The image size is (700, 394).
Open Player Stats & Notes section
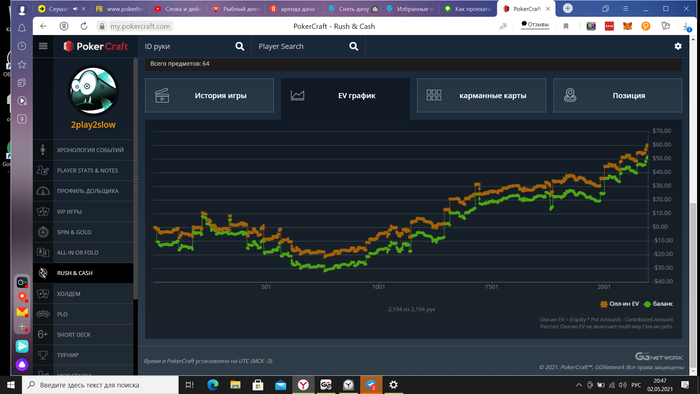pos(83,170)
